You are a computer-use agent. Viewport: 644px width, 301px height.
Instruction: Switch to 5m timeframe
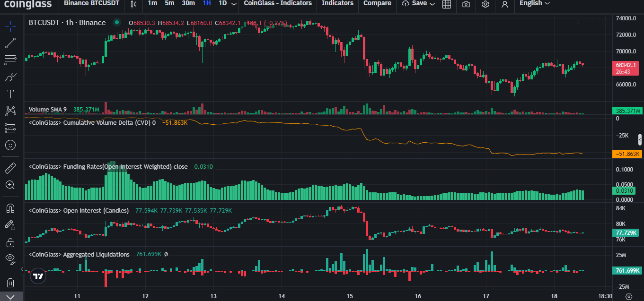click(169, 3)
